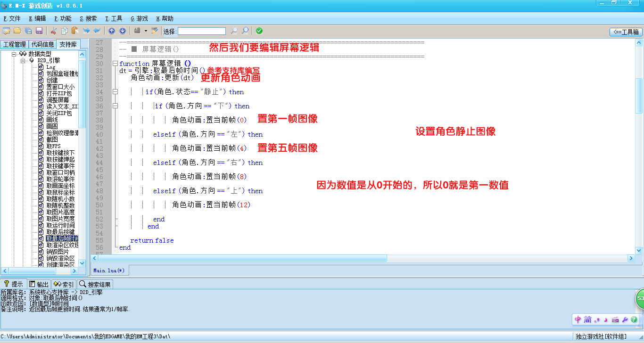644x343 pixels.
Task: Click the Open folder toolbar icon
Action: [x=17, y=31]
